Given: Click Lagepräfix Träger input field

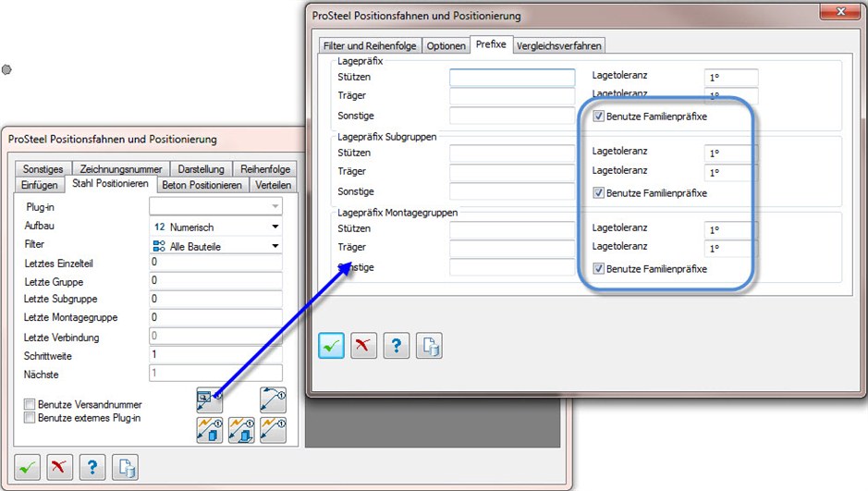Looking at the screenshot, I should [x=512, y=96].
